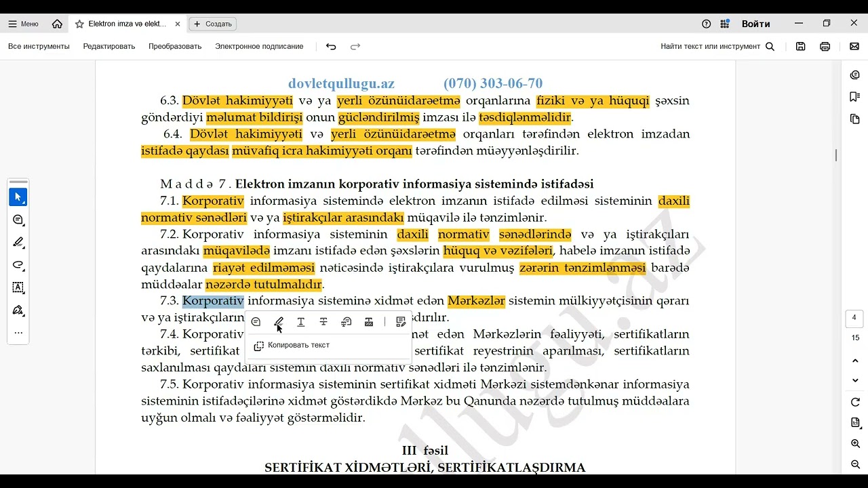Undo the last action

[x=331, y=47]
